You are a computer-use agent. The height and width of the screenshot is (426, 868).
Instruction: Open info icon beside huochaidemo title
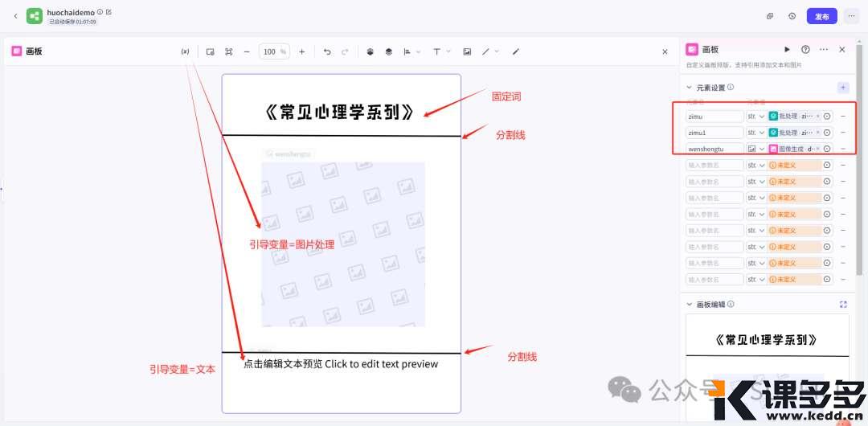pyautogui.click(x=100, y=11)
